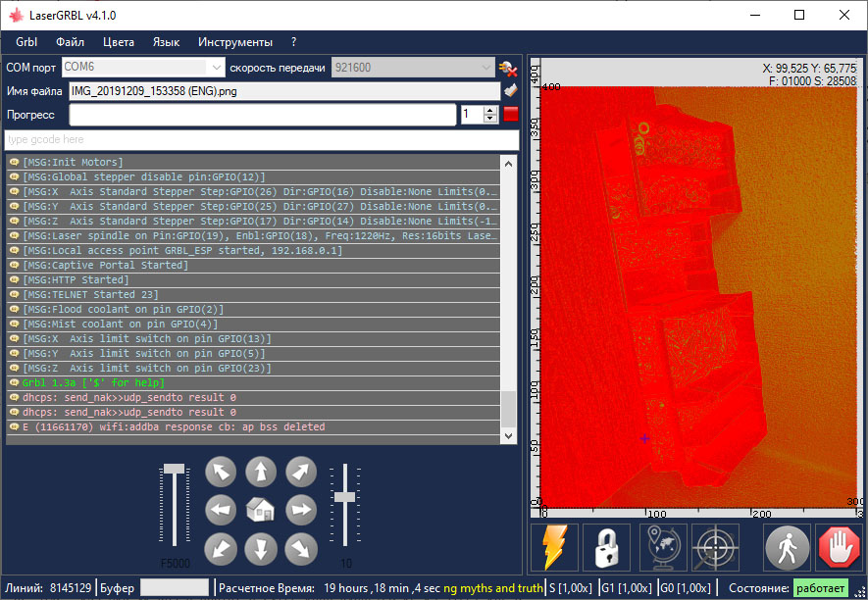868x600 pixels.
Task: Open the Grbl menu
Action: 26,42
